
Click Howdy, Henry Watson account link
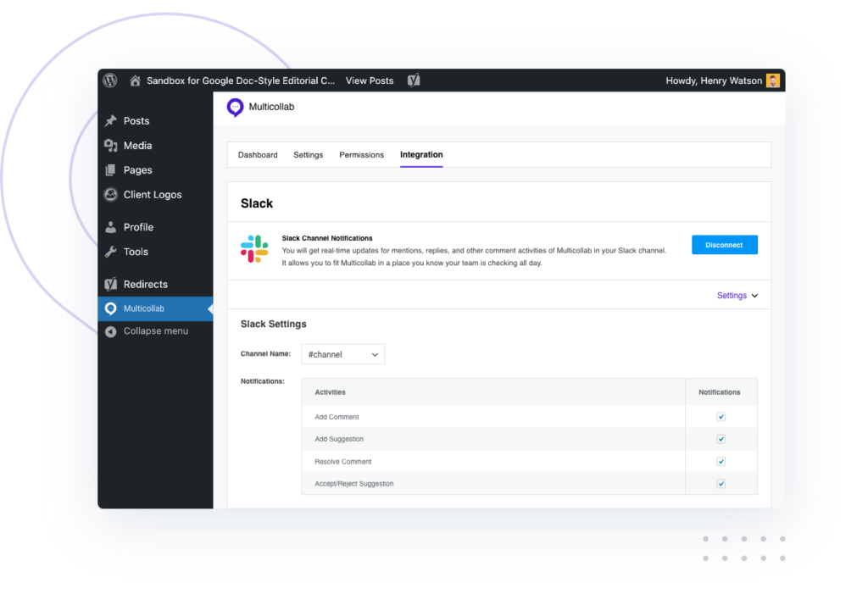click(714, 80)
